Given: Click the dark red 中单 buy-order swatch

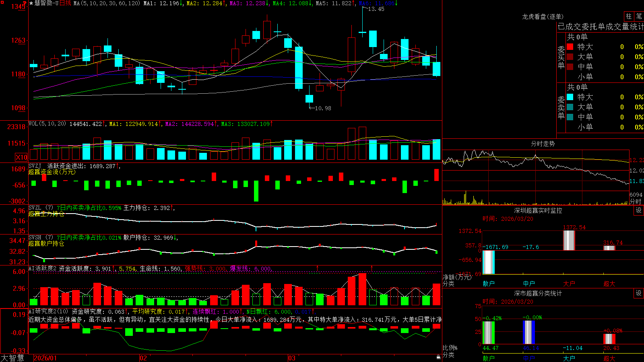Looking at the screenshot, I should (x=570, y=67).
